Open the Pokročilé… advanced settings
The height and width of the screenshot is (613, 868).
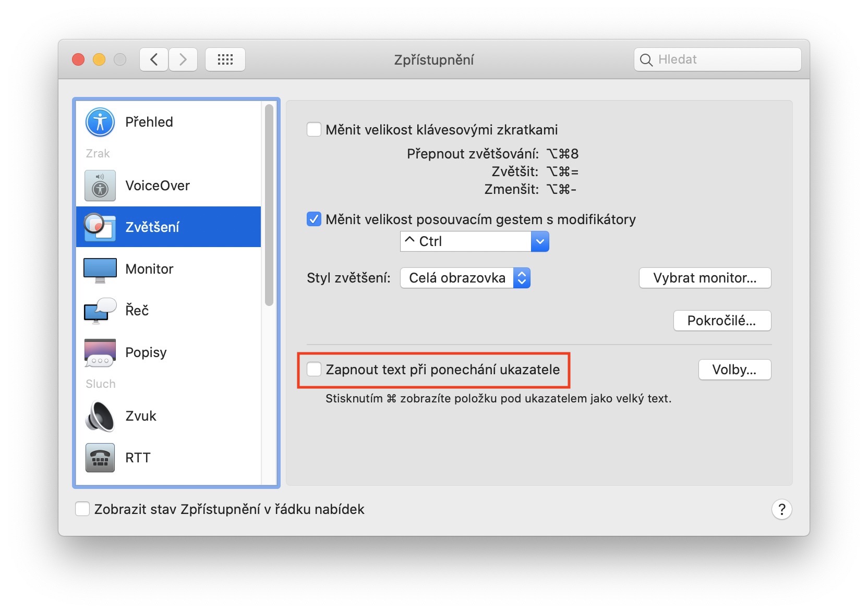722,321
